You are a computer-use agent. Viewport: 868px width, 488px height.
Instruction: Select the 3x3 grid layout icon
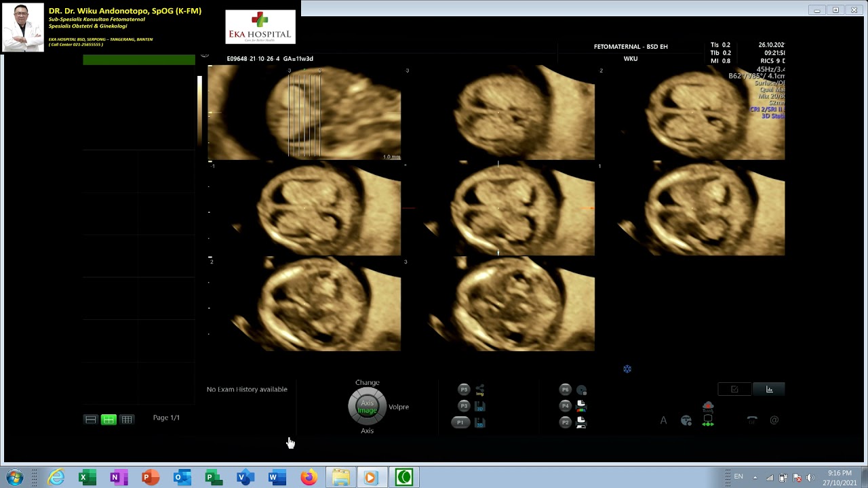127,420
